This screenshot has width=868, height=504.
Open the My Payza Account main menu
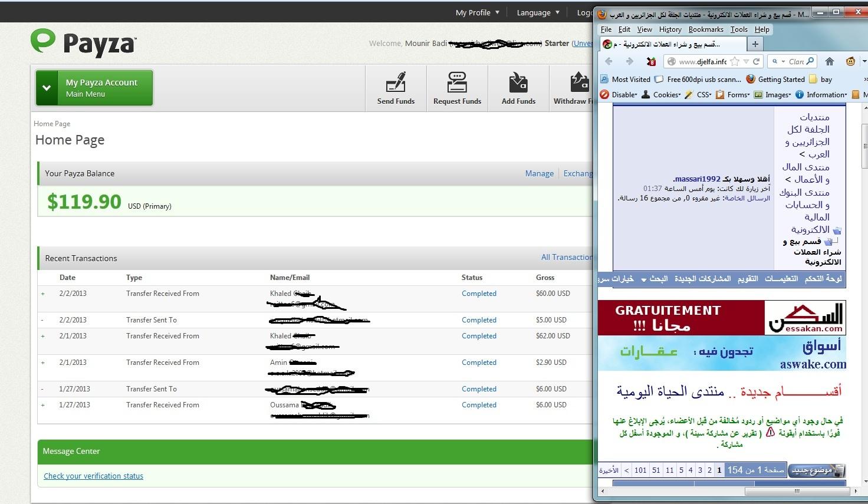(94, 88)
